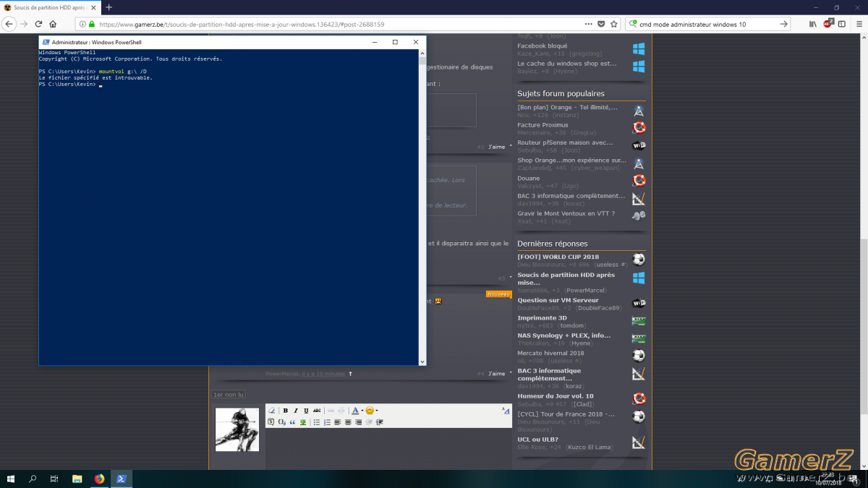Image resolution: width=868 pixels, height=488 pixels.
Task: Open a new Firefox tab
Action: [109, 7]
